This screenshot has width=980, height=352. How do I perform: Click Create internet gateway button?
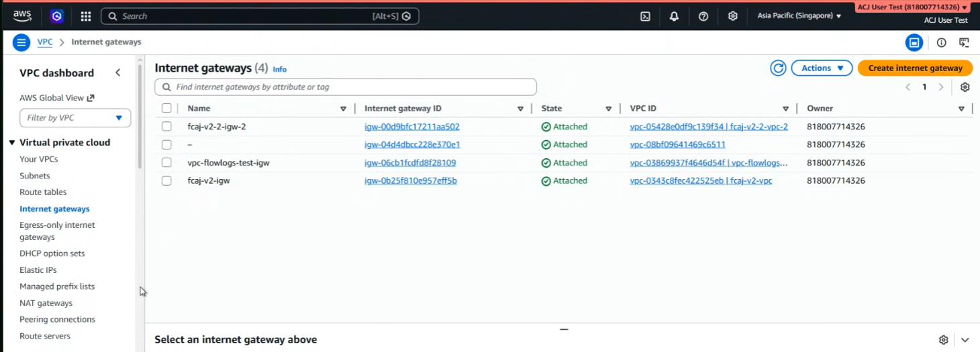pyautogui.click(x=915, y=68)
